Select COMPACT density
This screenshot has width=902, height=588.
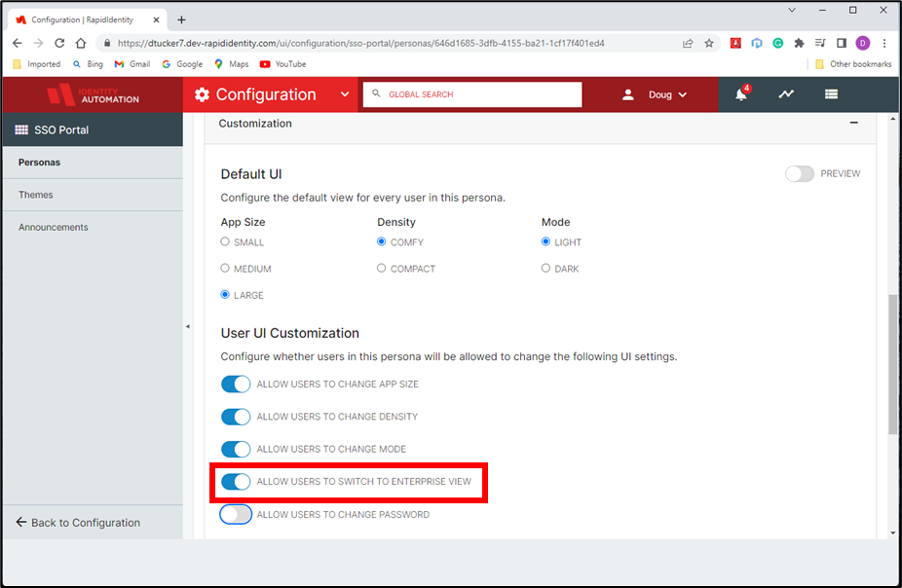point(382,268)
